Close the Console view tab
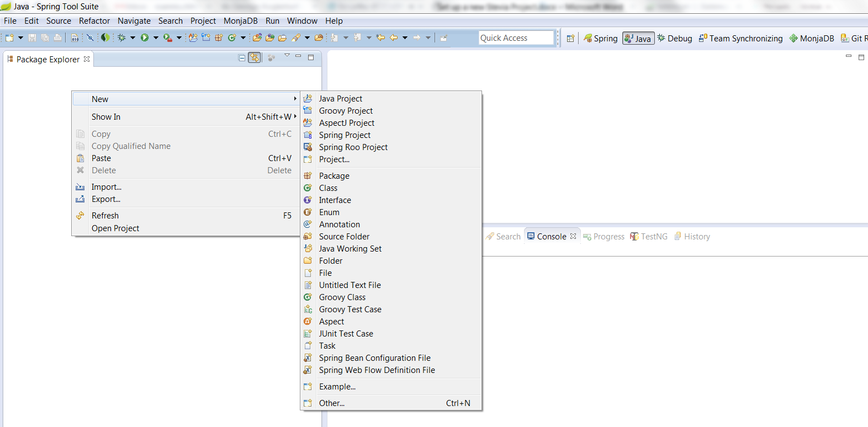Viewport: 868px width, 427px height. (x=573, y=236)
